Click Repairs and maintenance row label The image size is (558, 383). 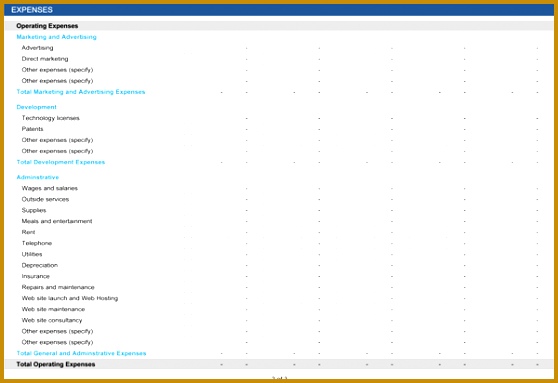[58, 287]
